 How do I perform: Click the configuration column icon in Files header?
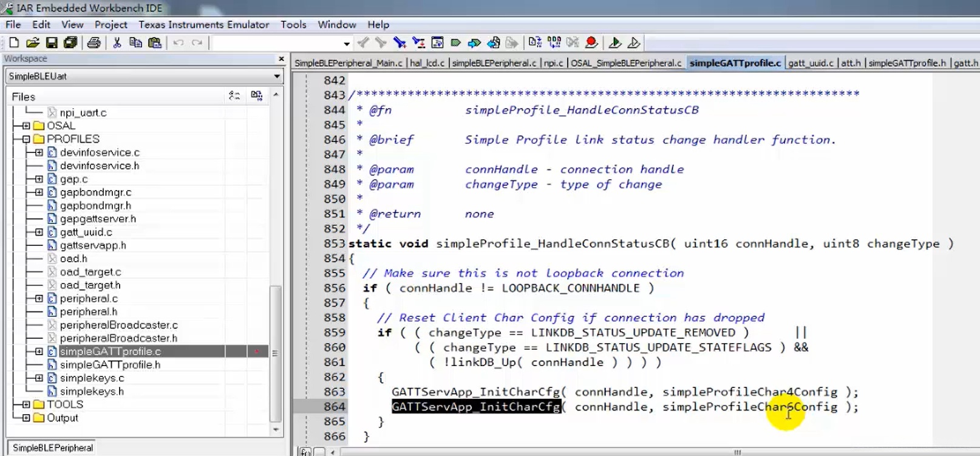tap(234, 96)
